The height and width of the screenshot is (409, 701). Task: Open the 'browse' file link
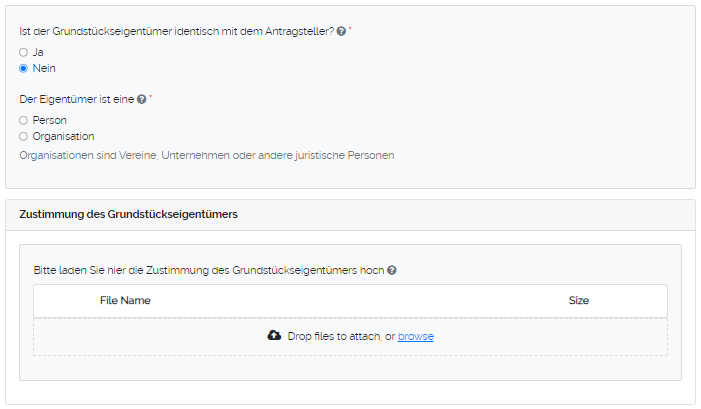(x=416, y=337)
